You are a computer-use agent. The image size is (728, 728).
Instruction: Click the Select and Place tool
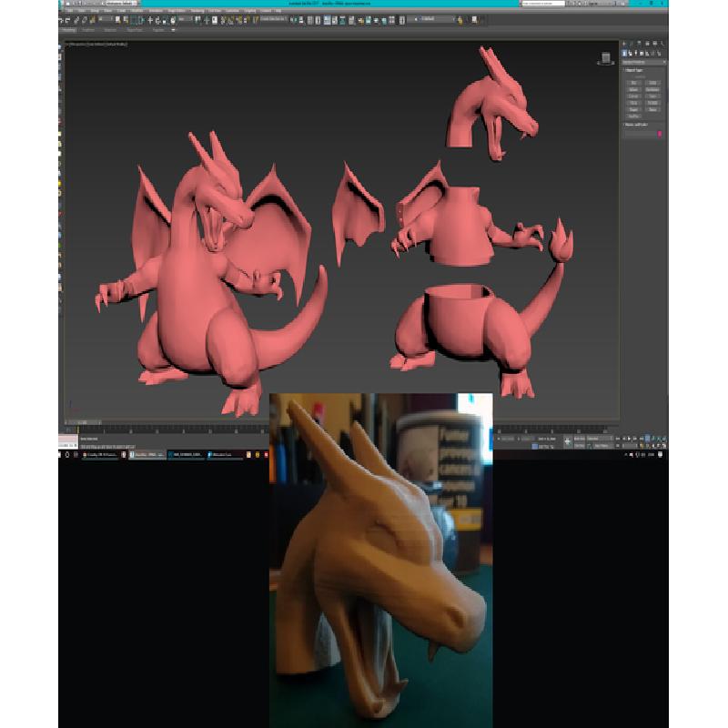pos(173,20)
